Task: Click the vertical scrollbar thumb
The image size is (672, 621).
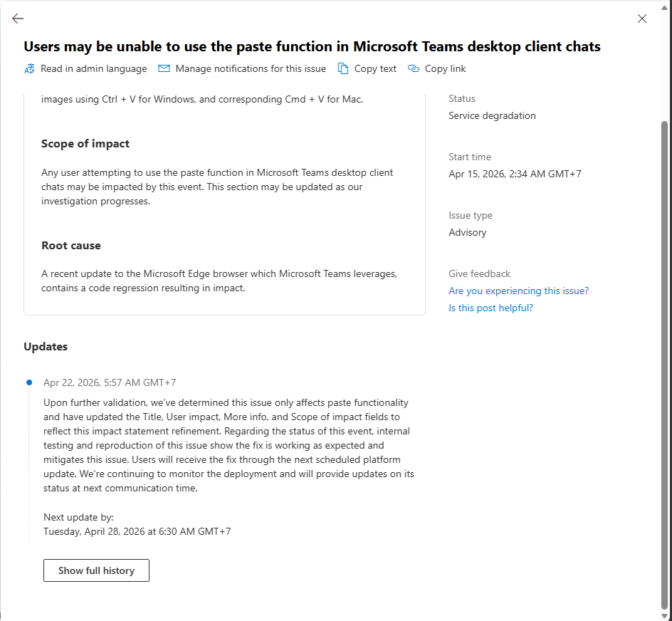Action: click(664, 365)
